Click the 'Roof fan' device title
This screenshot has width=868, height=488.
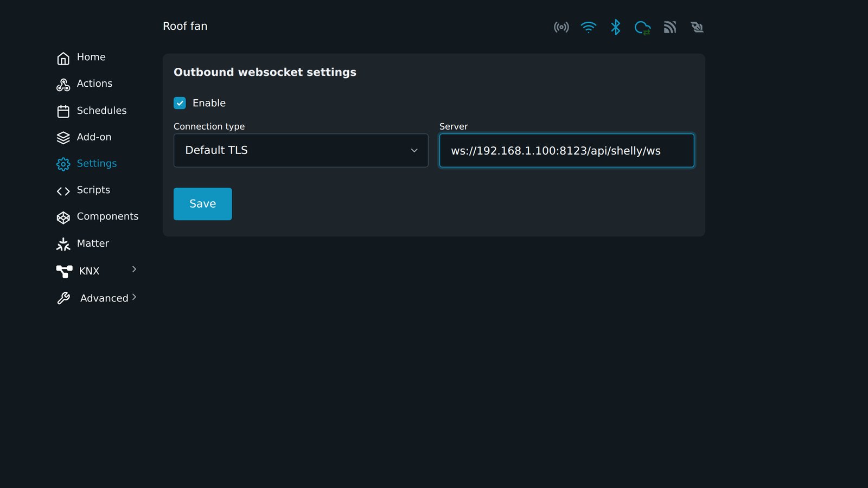pos(185,26)
